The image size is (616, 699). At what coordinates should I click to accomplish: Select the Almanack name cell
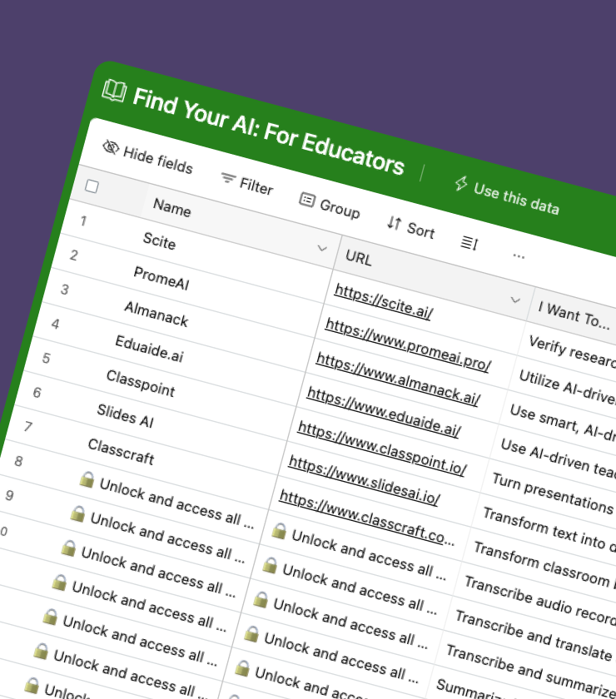156,314
